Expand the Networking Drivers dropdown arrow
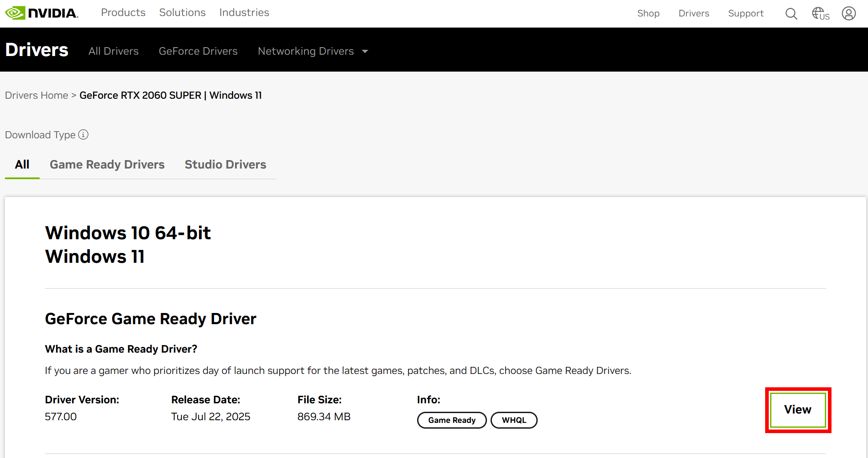Image resolution: width=868 pixels, height=458 pixels. pyautogui.click(x=365, y=52)
